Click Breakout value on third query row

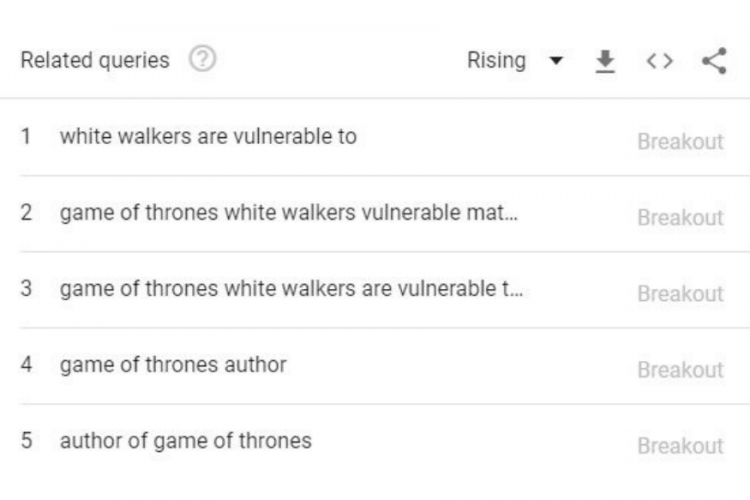pos(680,294)
